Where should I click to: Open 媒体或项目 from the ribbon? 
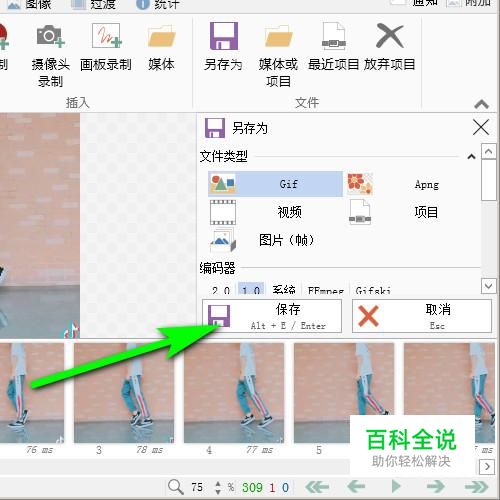tap(278, 55)
